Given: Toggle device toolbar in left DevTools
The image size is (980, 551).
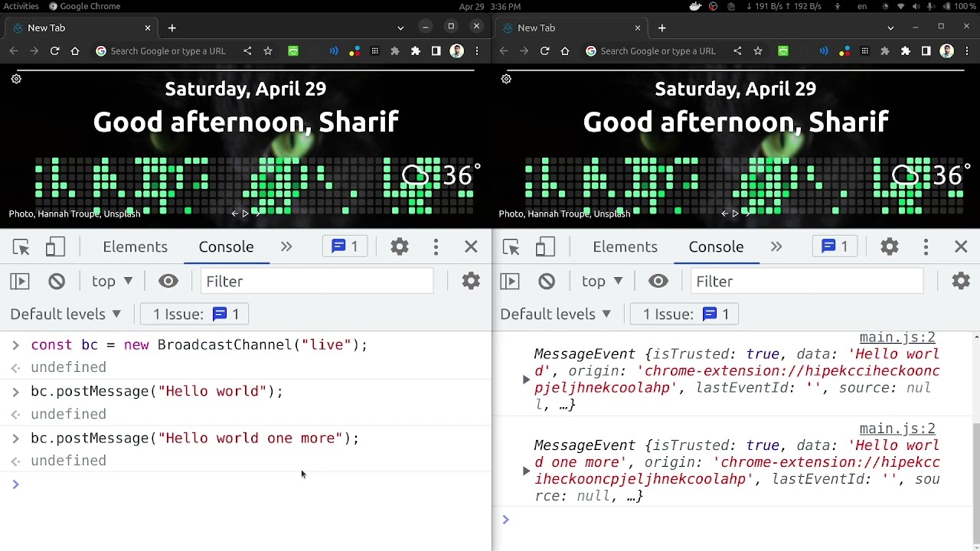Looking at the screenshot, I should click(55, 247).
